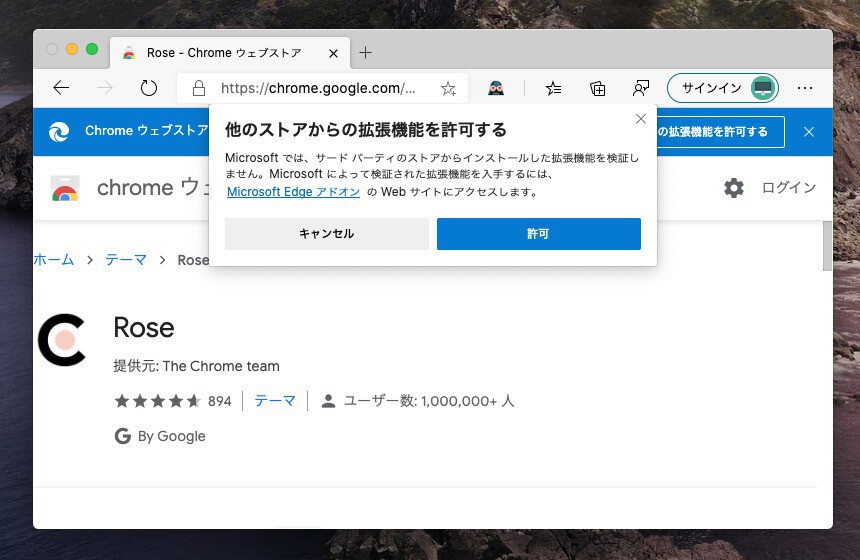Open Chrome Web Store settings gear
860x560 pixels.
click(734, 188)
